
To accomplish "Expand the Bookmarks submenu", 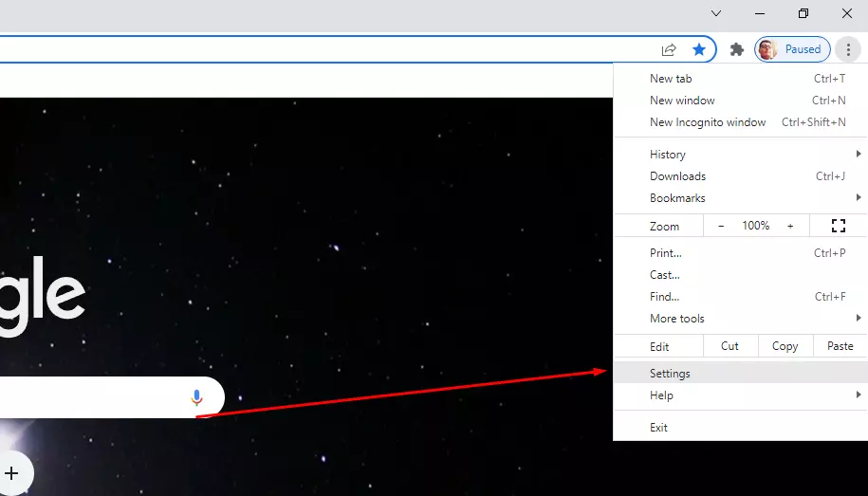I will [740, 198].
